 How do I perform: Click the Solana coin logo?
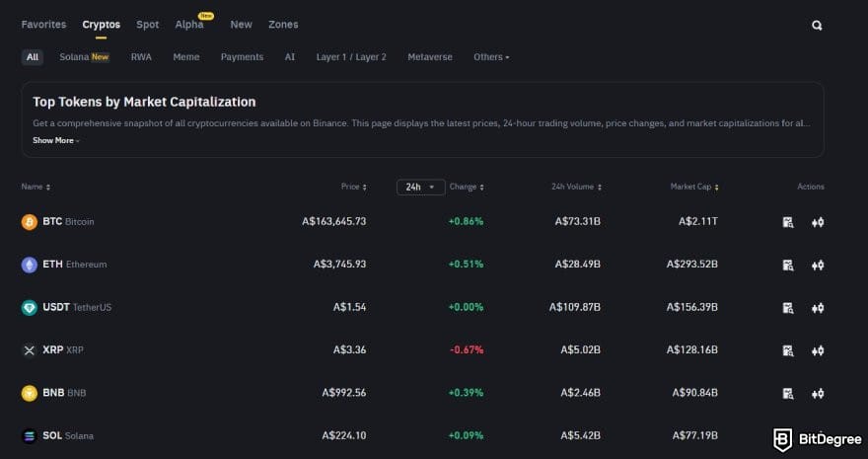coord(30,435)
